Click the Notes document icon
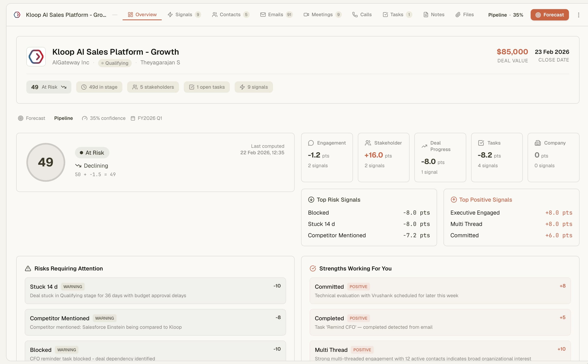The image size is (588, 364). 425,14
